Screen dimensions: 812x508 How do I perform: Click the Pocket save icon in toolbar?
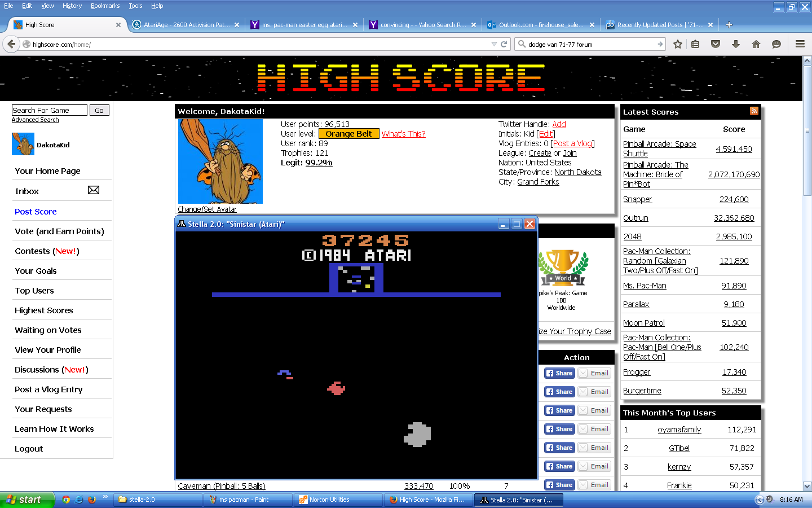click(x=716, y=44)
